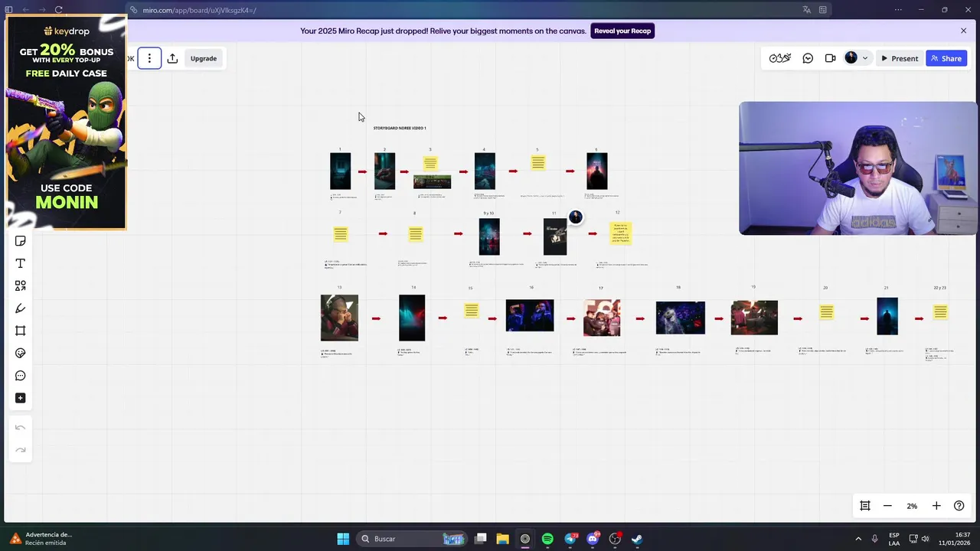Open more tools plus button
The height and width of the screenshot is (551, 980).
[21, 398]
